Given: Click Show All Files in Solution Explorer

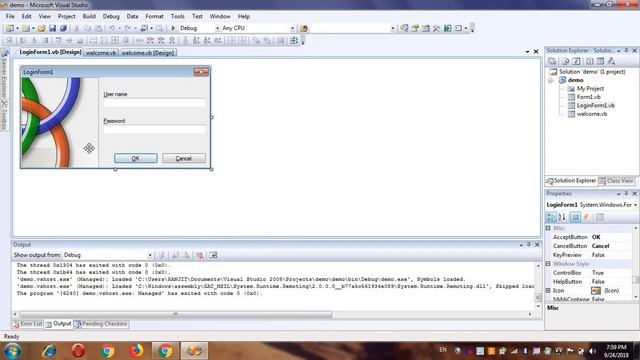Looking at the screenshot, I should 565,61.
